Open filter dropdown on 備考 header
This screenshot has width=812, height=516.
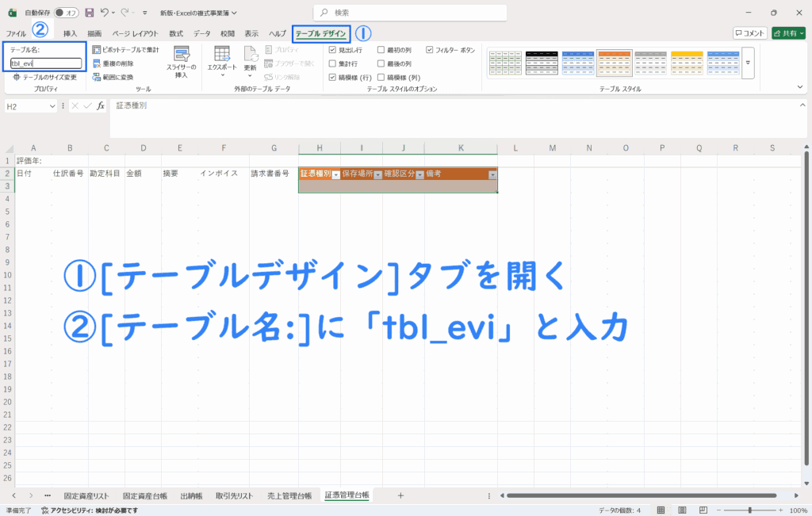tap(492, 174)
